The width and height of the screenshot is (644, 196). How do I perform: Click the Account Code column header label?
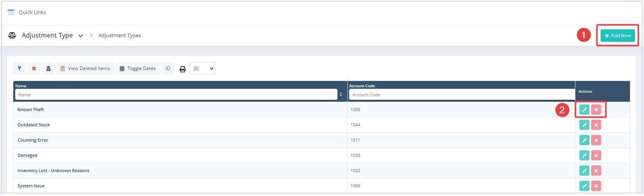[x=362, y=86]
